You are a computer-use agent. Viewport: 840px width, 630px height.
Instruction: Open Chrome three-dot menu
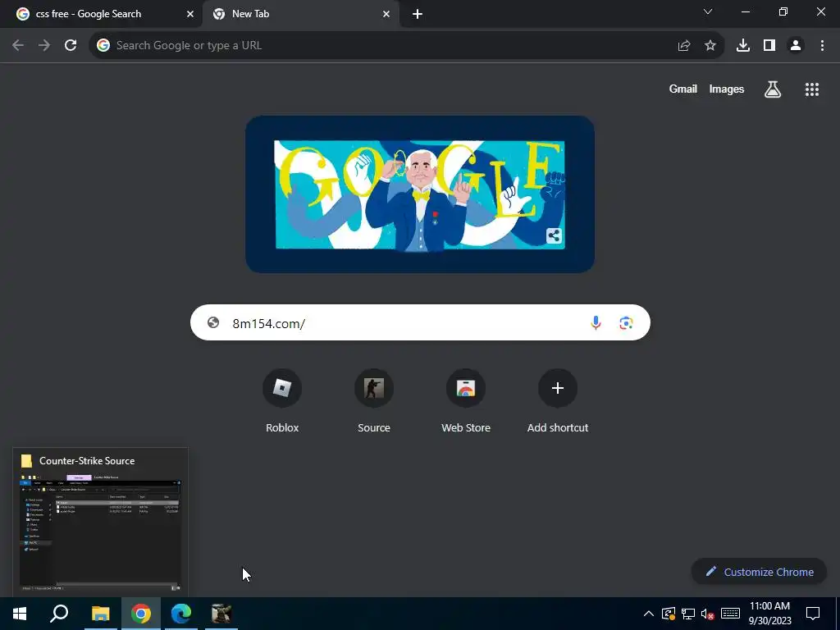coord(822,46)
